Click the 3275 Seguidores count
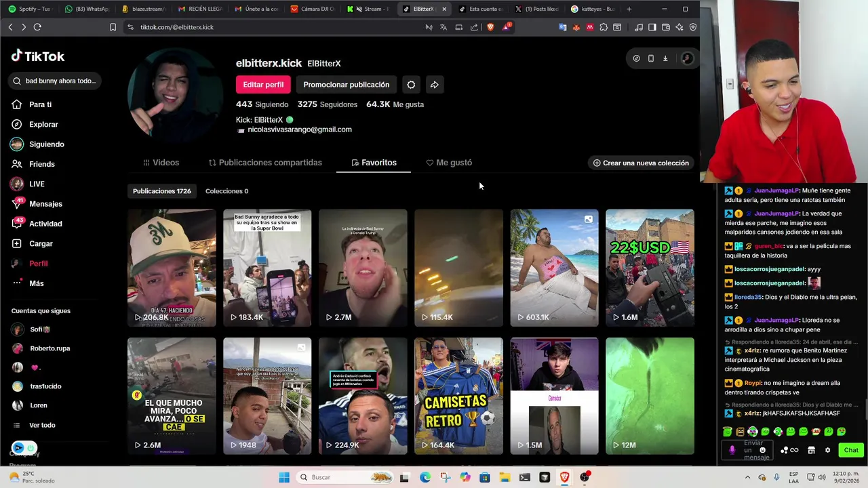 pos(328,104)
